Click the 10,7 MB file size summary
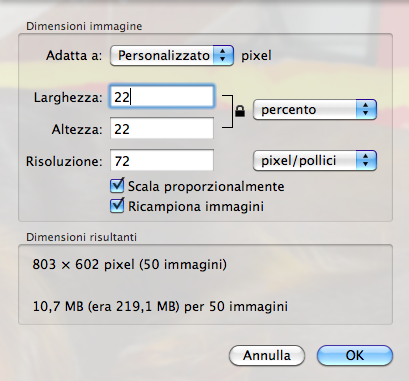The height and width of the screenshot is (381, 409). click(160, 306)
